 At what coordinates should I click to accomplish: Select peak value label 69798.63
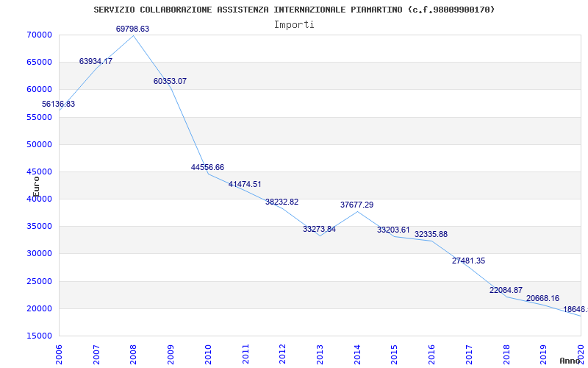[132, 29]
